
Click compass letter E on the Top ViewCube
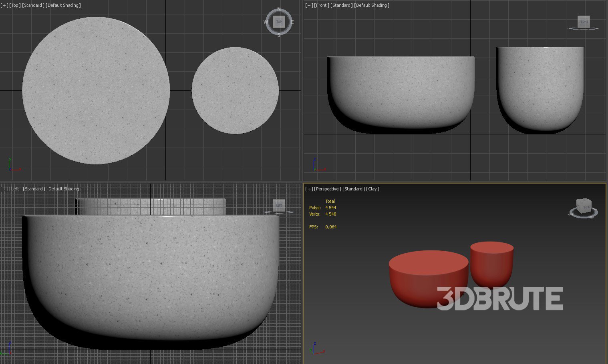point(292,22)
